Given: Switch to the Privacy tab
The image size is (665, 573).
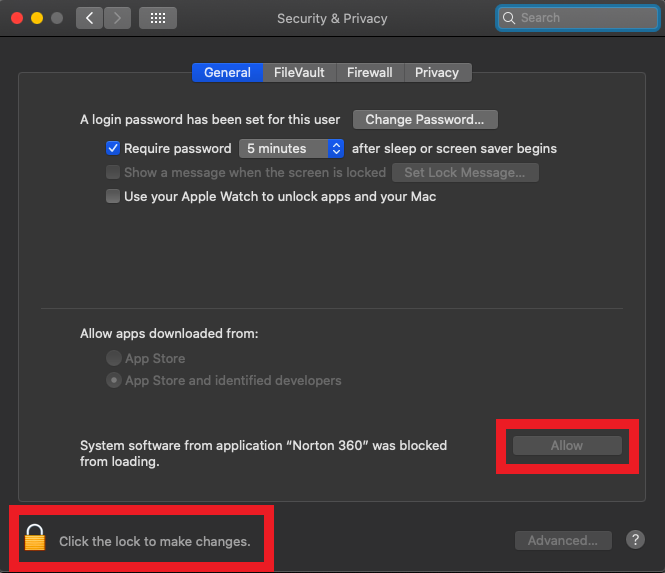Looking at the screenshot, I should pos(437,72).
